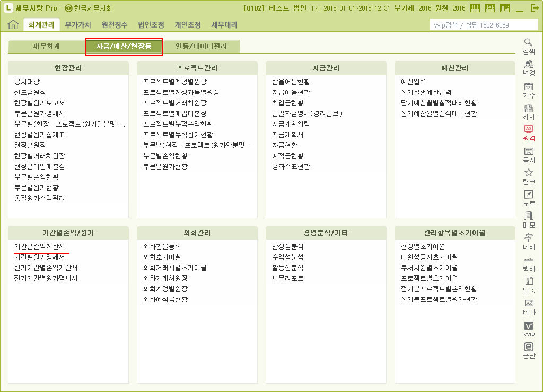This screenshot has width=543, height=392.
Task: Select the 개인조정 menu
Action: [188, 25]
